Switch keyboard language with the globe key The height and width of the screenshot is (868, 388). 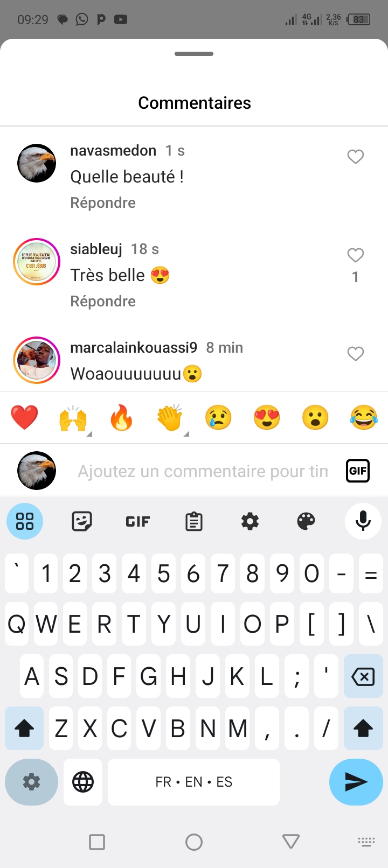pos(83,782)
